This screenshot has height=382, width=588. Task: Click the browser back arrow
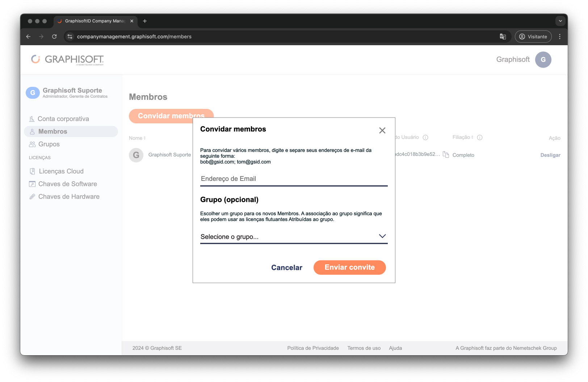click(28, 37)
